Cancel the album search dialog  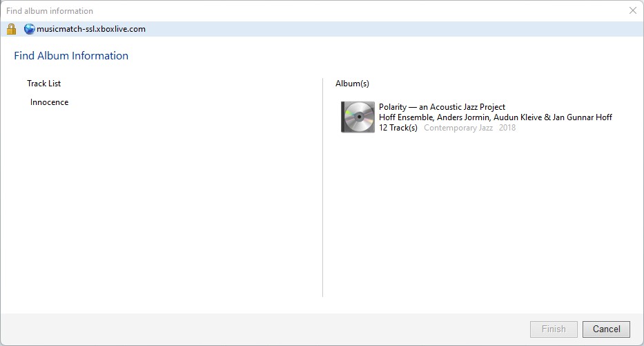point(606,329)
